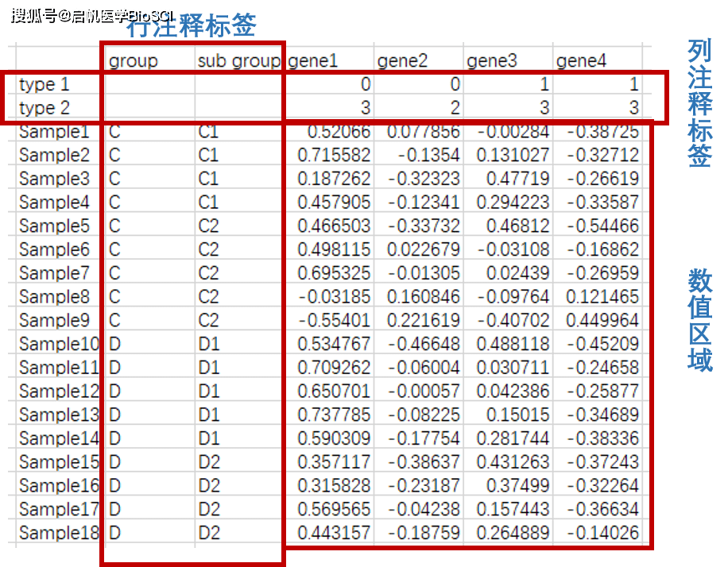Click the gene4 column header

581,61
